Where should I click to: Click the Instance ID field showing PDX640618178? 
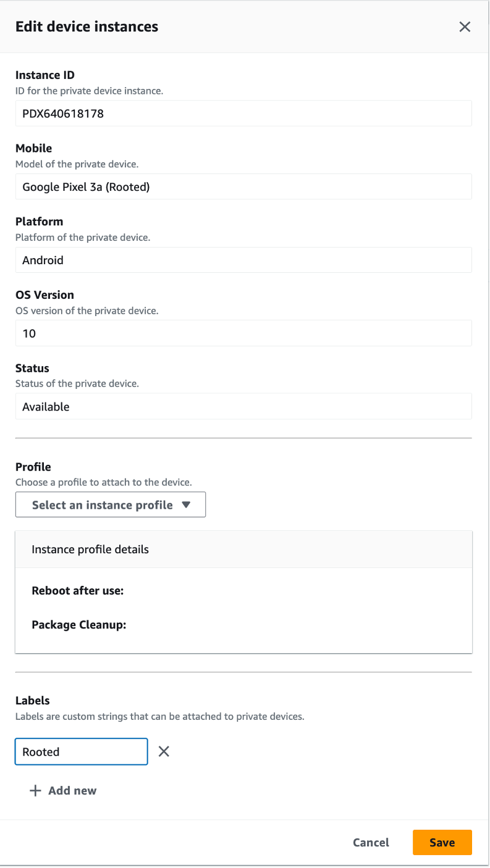click(x=243, y=113)
